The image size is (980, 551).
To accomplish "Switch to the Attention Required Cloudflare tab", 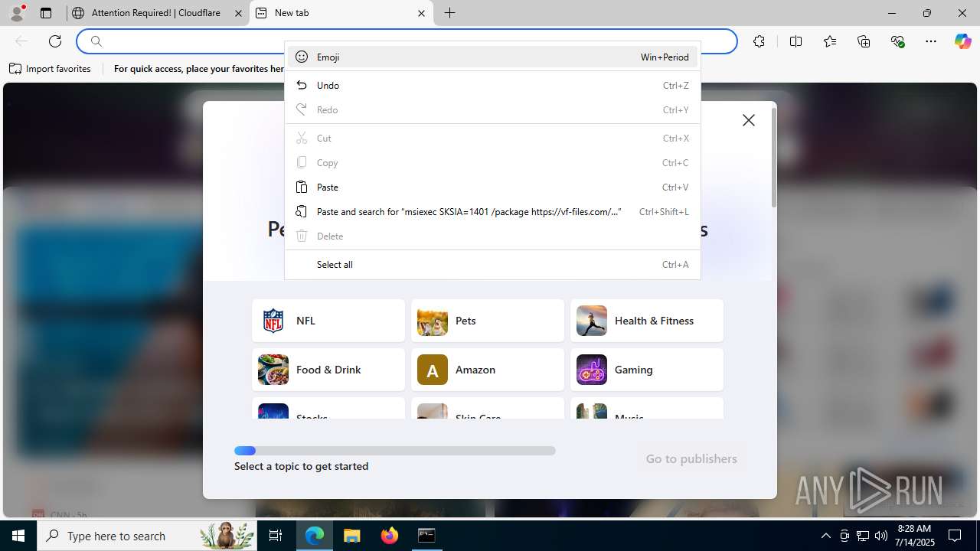I will 157,13.
